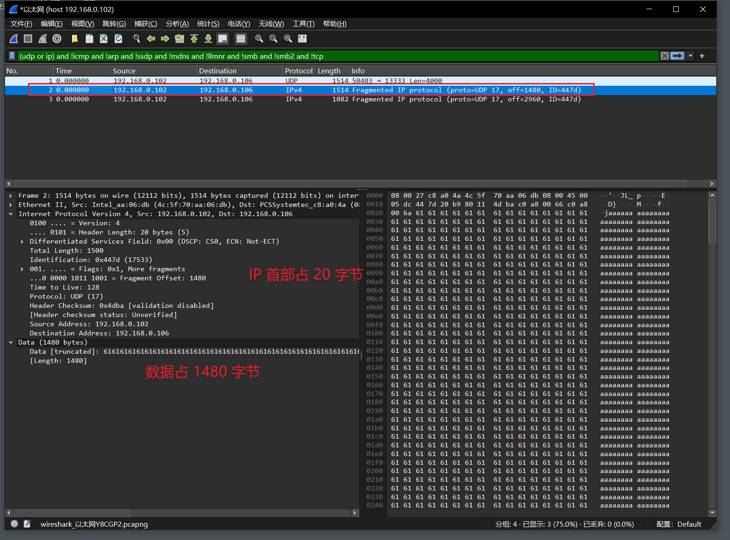730x540 pixels.
Task: Click the zoom in magnifier icon
Action: pos(258,39)
